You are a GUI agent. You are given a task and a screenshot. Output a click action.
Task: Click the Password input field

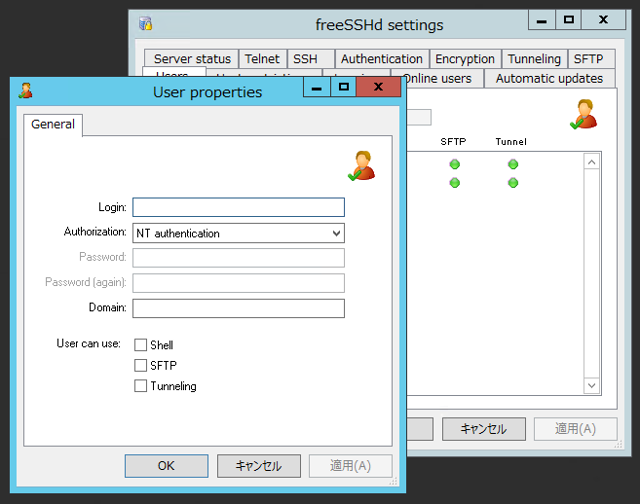coord(238,258)
